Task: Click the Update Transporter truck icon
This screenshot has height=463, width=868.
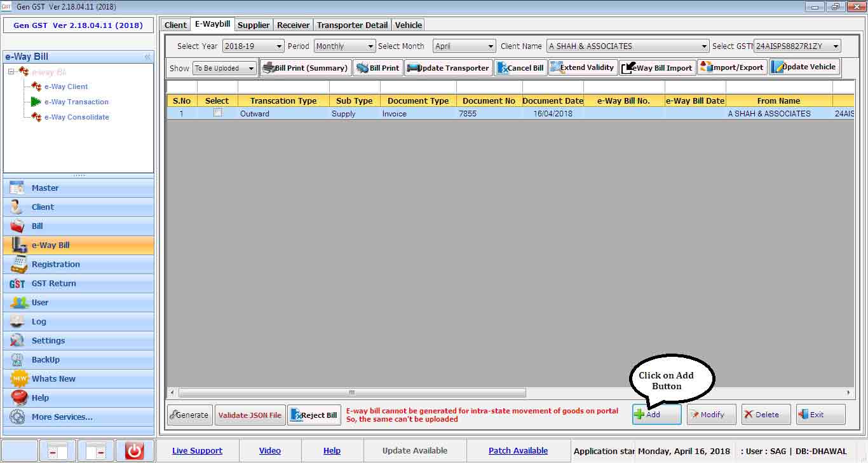Action: (413, 67)
